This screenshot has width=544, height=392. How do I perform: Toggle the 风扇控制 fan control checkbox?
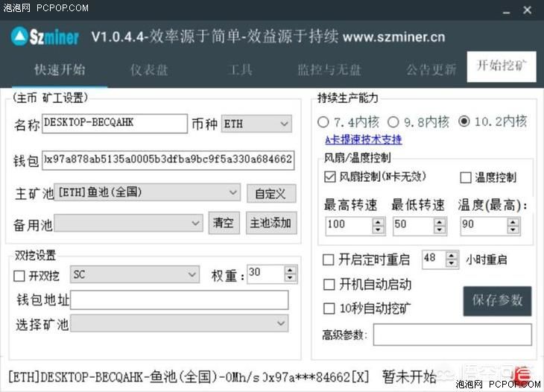point(329,177)
